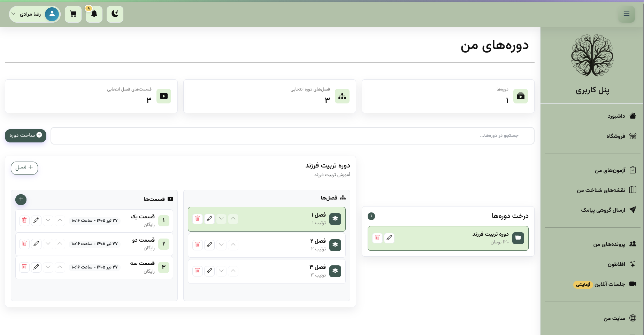This screenshot has width=644, height=335.
Task: Move فصل ۱ up
Action: pyautogui.click(x=233, y=219)
